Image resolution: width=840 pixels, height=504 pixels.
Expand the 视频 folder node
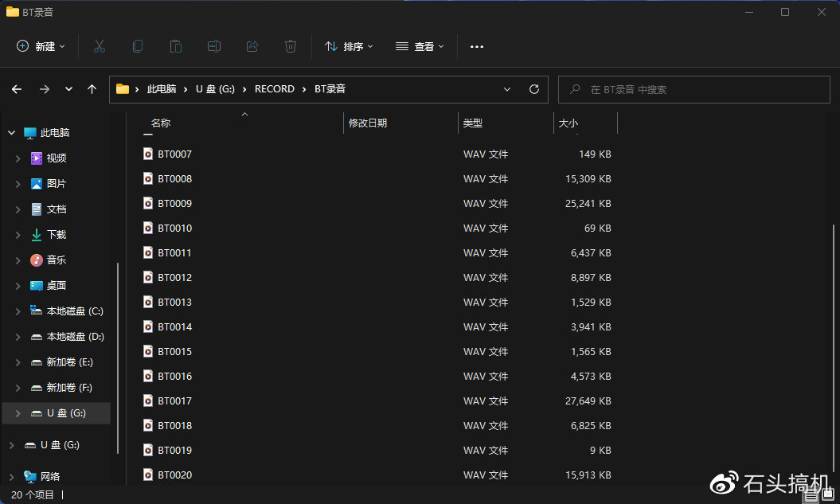[18, 158]
